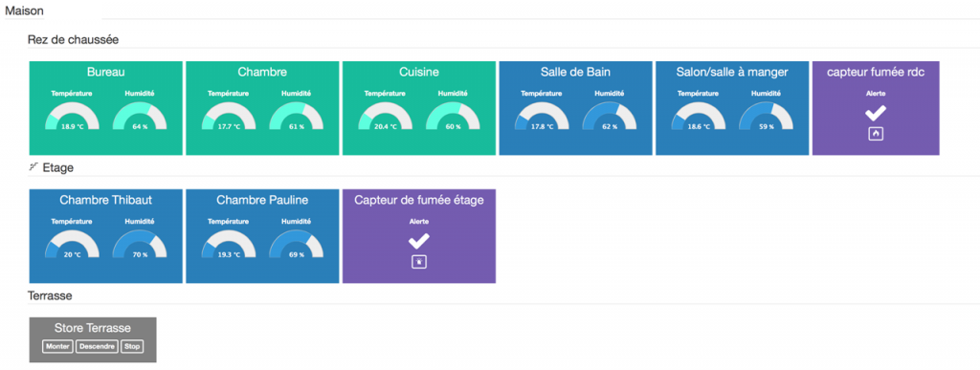The width and height of the screenshot is (980, 370).
Task: Click the Chambre Thibaut humidity gauge
Action: pyautogui.click(x=140, y=244)
